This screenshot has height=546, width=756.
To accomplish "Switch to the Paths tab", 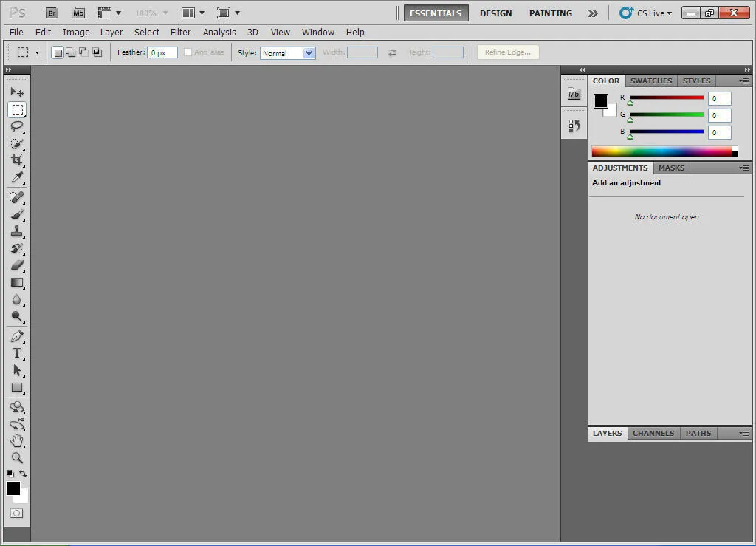I will pyautogui.click(x=698, y=433).
